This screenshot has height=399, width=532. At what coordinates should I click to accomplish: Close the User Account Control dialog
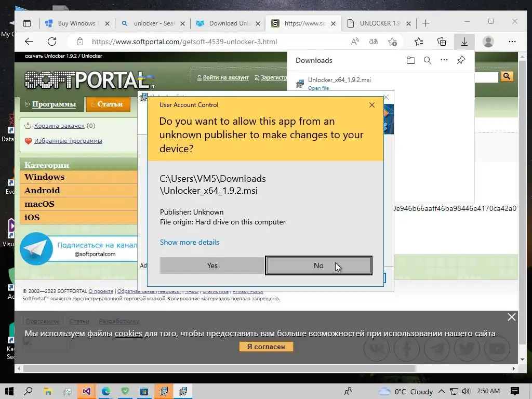pos(372,105)
